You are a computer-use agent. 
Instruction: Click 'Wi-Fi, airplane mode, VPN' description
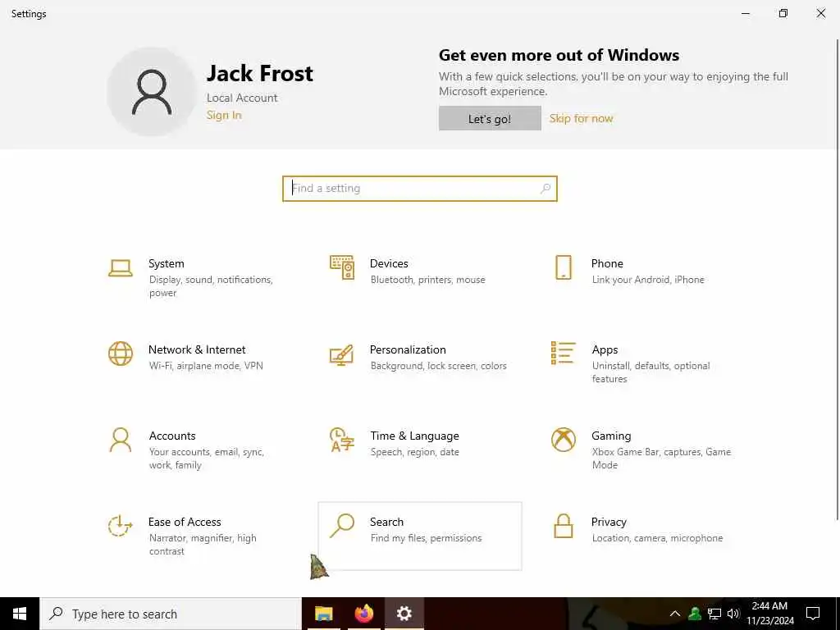coord(206,366)
